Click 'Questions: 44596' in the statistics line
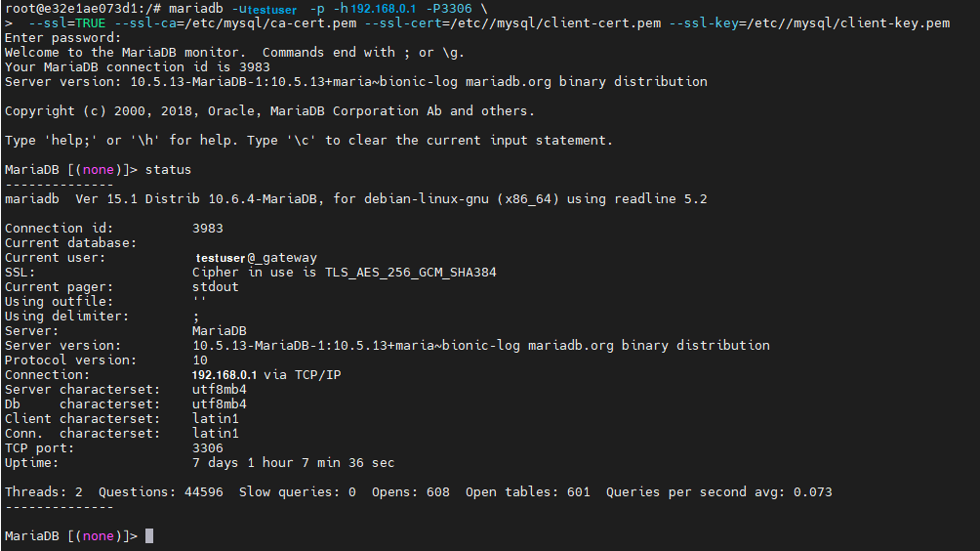The width and height of the screenshot is (980, 551). click(x=161, y=492)
